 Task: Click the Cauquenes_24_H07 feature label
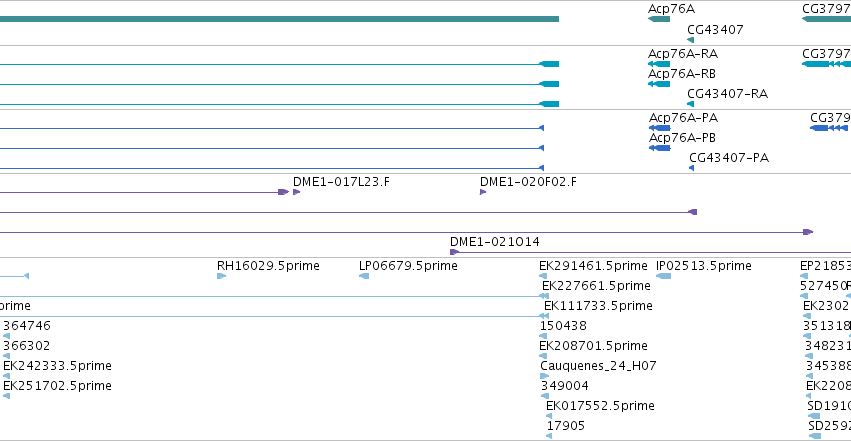pos(598,366)
